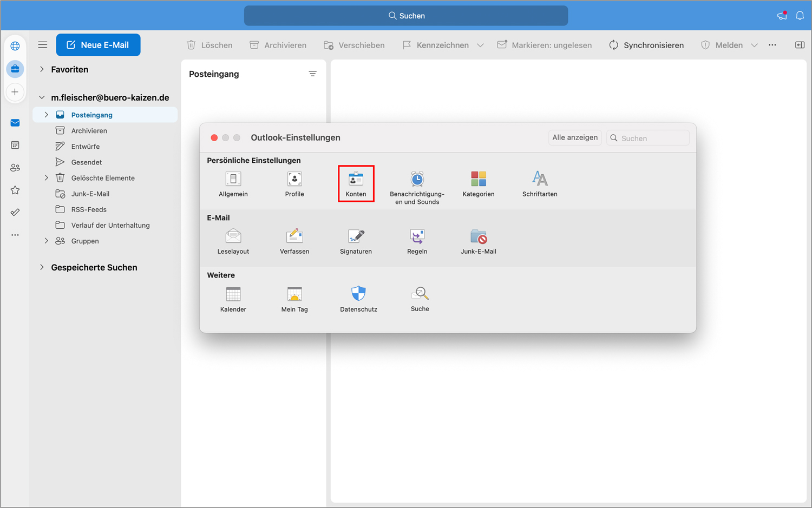Open the Kennzeichnen dropdown arrow
812x508 pixels.
tap(481, 45)
